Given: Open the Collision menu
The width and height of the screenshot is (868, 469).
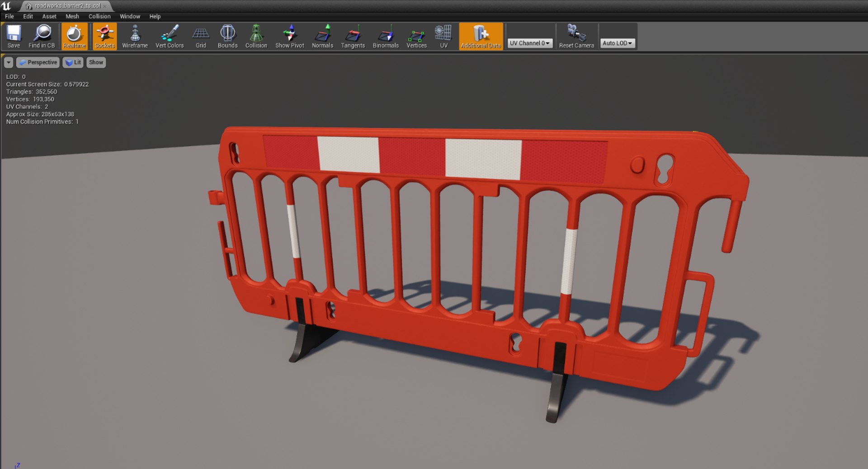Looking at the screenshot, I should tap(99, 16).
